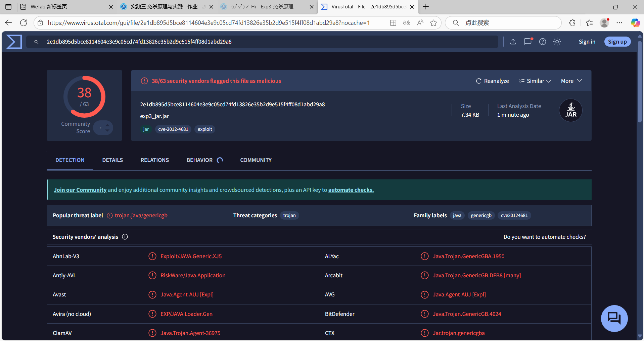
Task: Click the info icon beside Security vendors' analysis
Action: click(125, 237)
